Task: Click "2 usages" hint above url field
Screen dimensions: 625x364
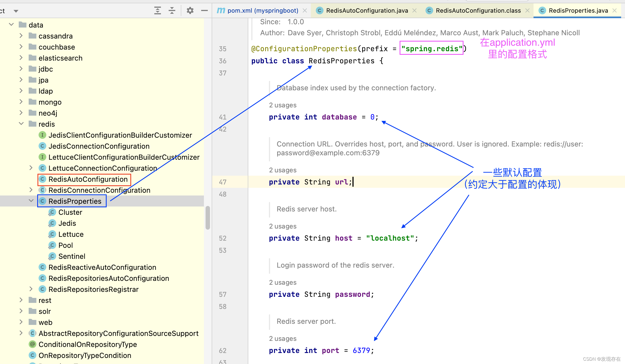Action: click(x=283, y=170)
